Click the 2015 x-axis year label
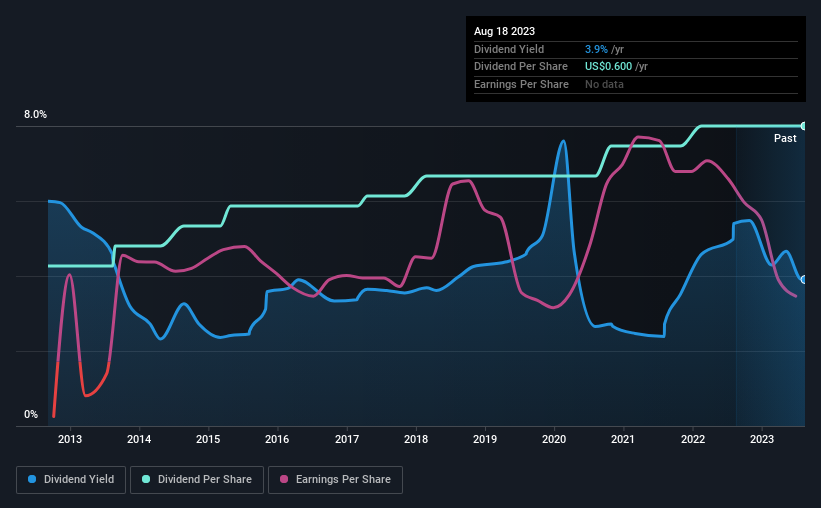 208,439
